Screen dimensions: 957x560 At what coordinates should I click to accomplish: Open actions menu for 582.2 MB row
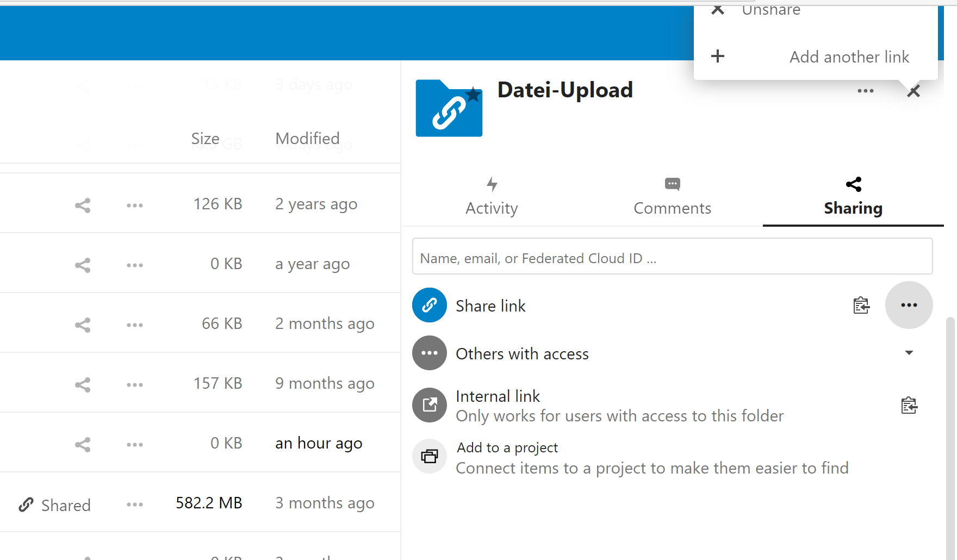135,504
